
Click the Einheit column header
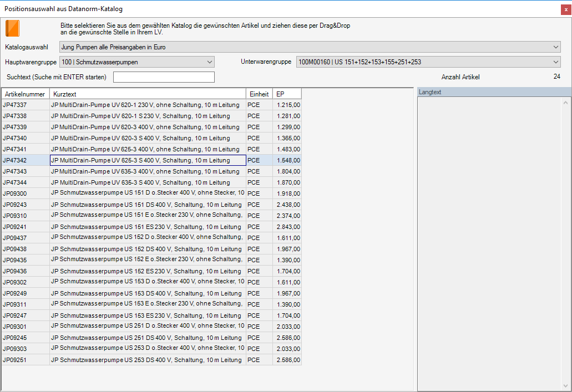[x=260, y=94]
